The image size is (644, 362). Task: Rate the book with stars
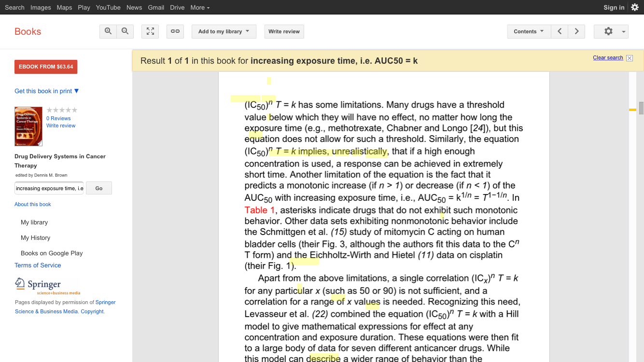[62, 110]
